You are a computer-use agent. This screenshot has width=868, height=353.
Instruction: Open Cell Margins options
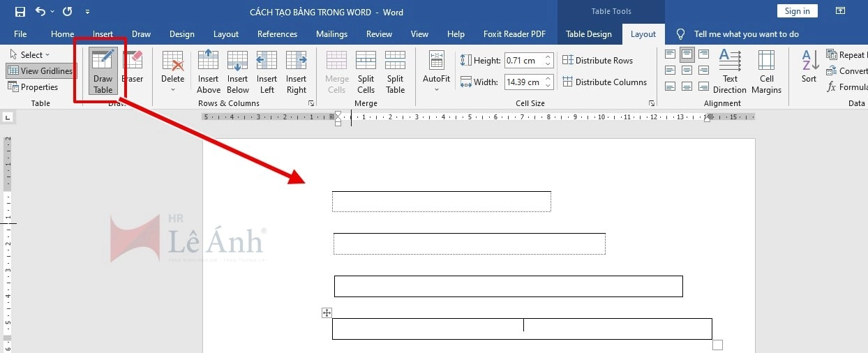coord(766,71)
